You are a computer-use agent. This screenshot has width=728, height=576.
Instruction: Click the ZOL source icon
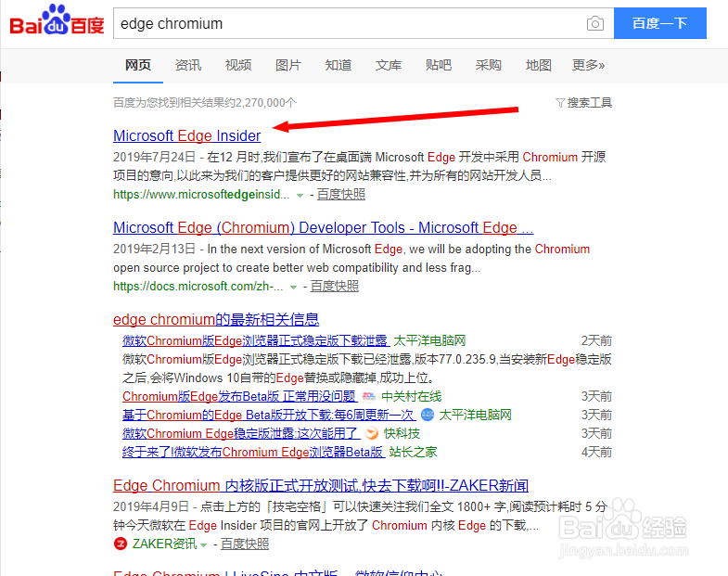(369, 396)
